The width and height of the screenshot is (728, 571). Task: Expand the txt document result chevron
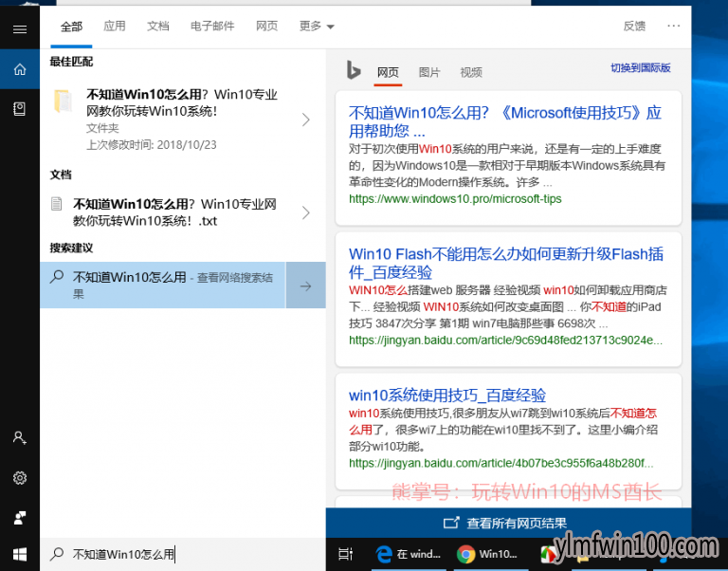[305, 212]
